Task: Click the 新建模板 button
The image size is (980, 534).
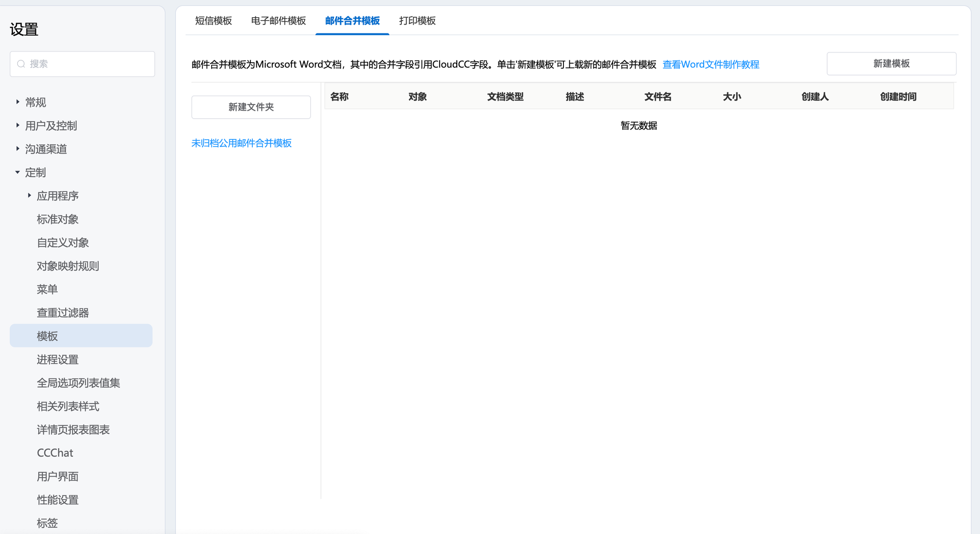Action: click(891, 64)
